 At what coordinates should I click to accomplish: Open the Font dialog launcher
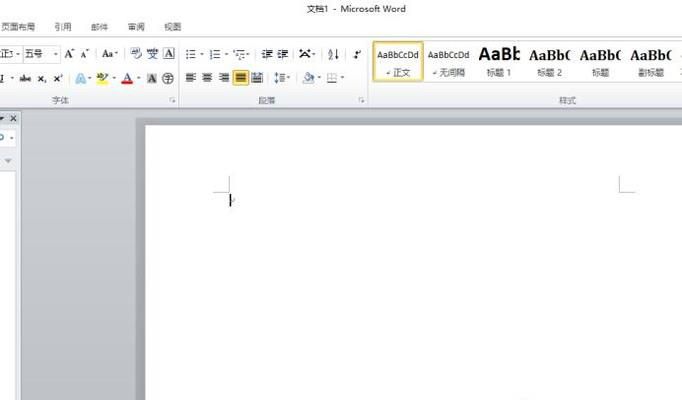point(172,101)
